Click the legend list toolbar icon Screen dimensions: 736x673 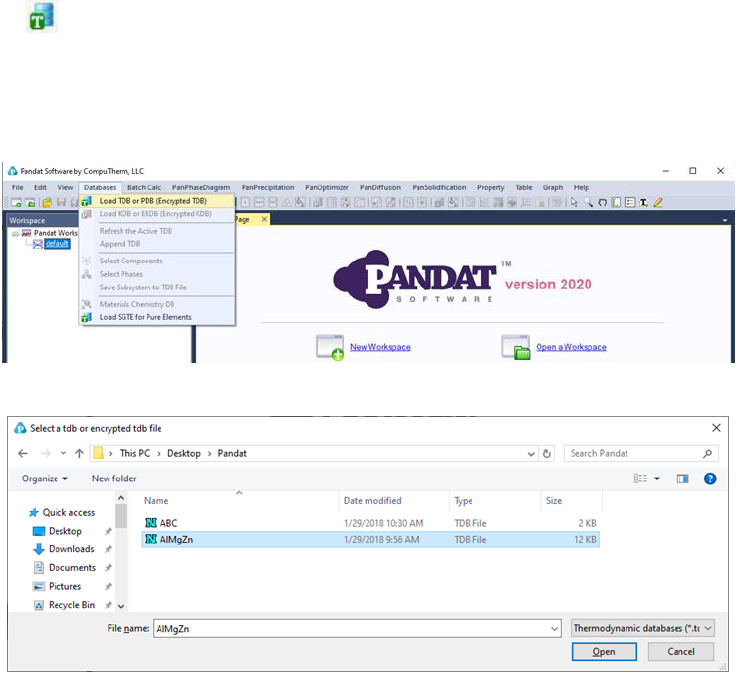pyautogui.click(x=630, y=202)
